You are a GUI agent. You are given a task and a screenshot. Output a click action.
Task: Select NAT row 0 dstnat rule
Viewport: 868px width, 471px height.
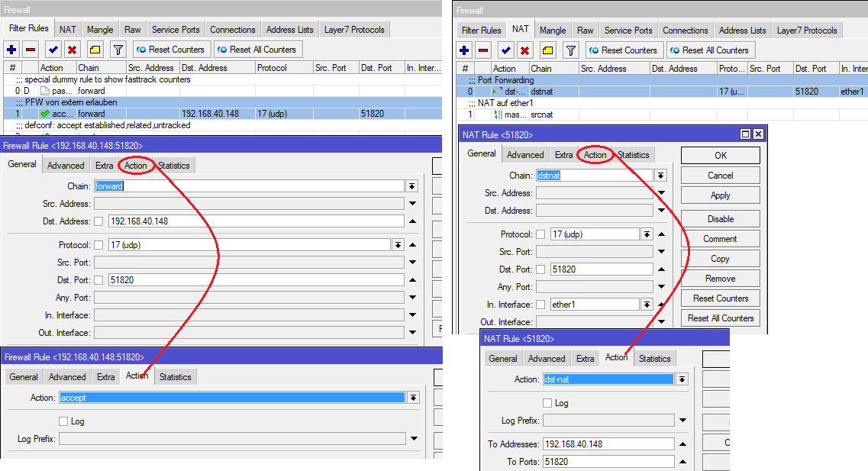(662, 92)
